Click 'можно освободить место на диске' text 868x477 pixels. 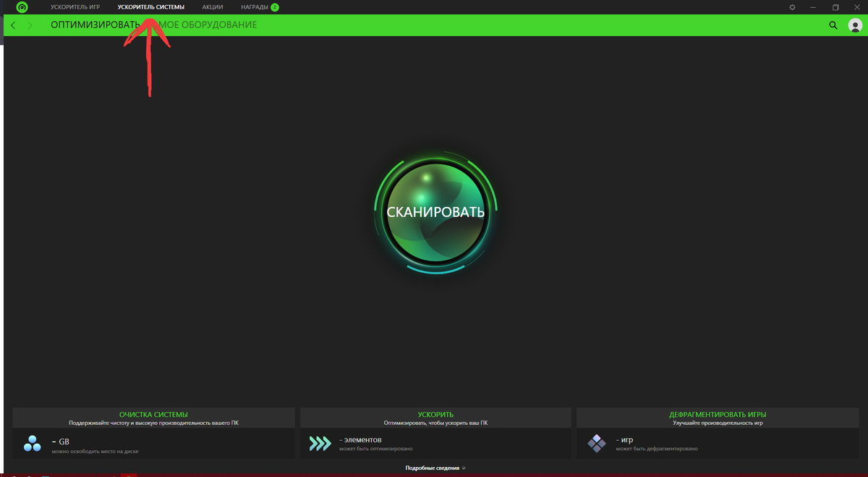95,450
